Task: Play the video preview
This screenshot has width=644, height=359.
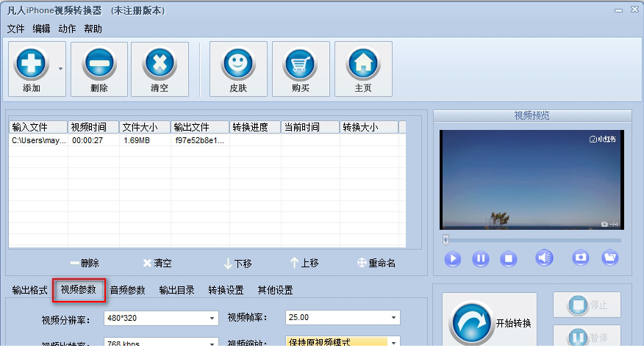Action: 453,259
